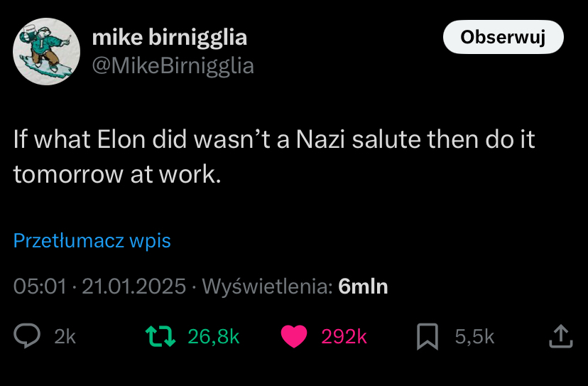Viewport: 588px width, 386px height.
Task: Click the 26,8k reposts count
Action: [x=213, y=337]
